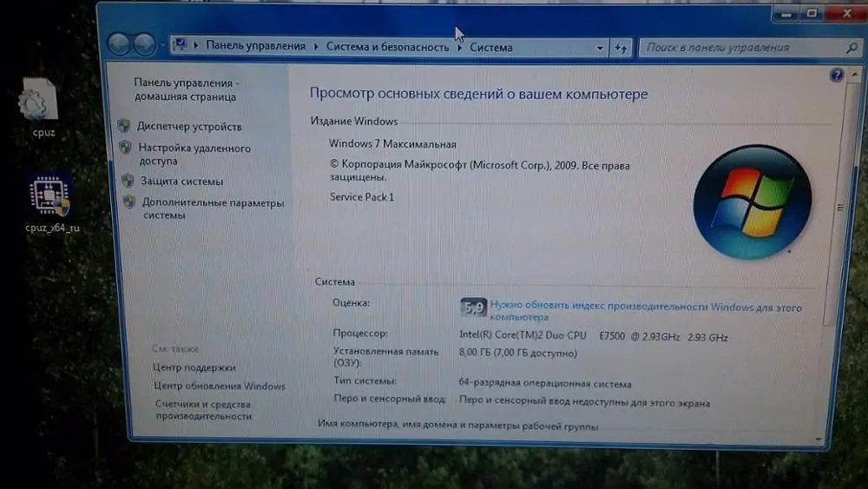The height and width of the screenshot is (489, 868).
Task: Open the address bar history dropdown
Action: click(x=600, y=48)
